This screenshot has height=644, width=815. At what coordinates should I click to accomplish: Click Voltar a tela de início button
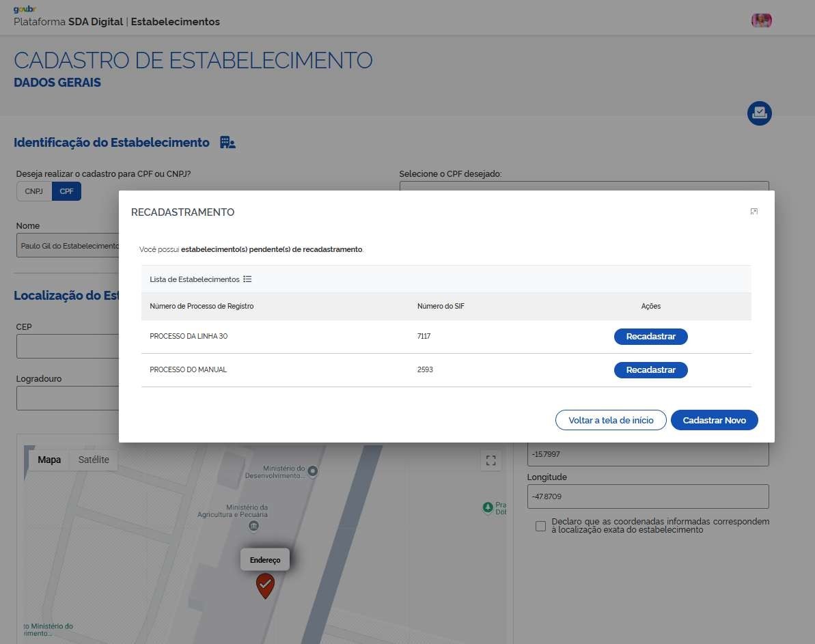click(x=611, y=421)
